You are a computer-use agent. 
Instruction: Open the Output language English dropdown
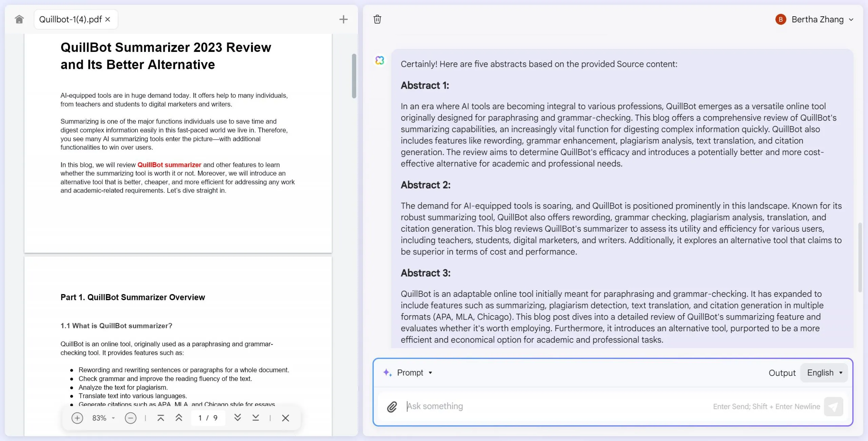(824, 372)
